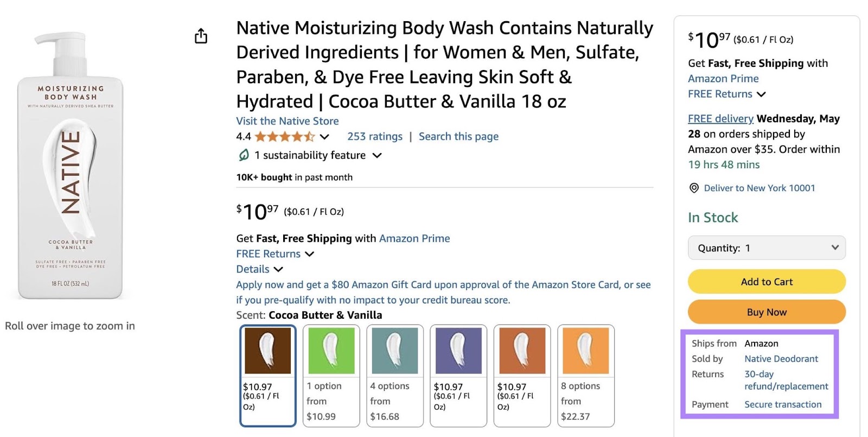Click the share icon above the product title
The width and height of the screenshot is (868, 437).
point(201,36)
